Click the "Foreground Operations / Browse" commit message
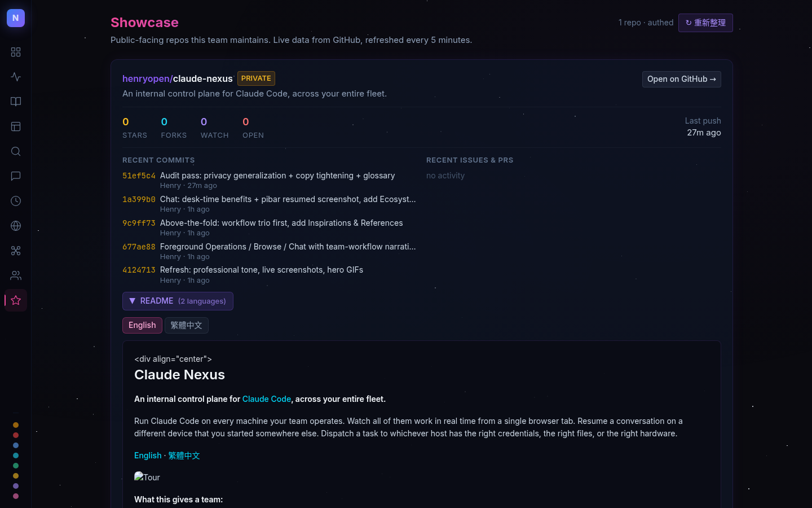The width and height of the screenshot is (812, 508). (x=288, y=247)
